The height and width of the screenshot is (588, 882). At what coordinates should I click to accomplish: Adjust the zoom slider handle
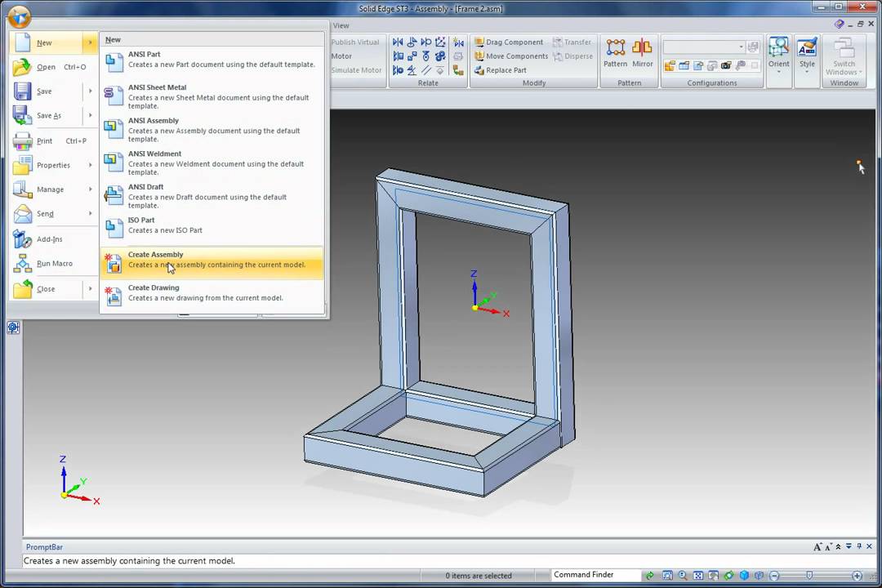[x=809, y=576]
